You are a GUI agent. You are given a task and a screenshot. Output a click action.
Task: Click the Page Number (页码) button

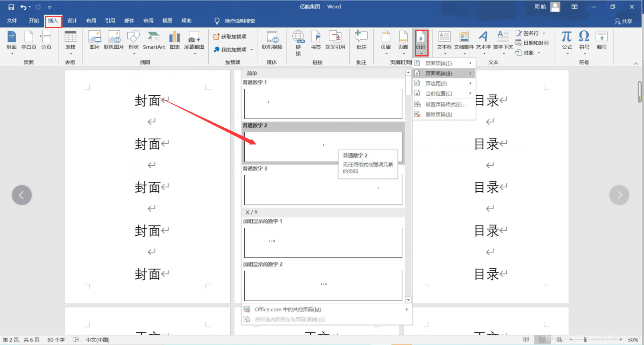coord(421,42)
